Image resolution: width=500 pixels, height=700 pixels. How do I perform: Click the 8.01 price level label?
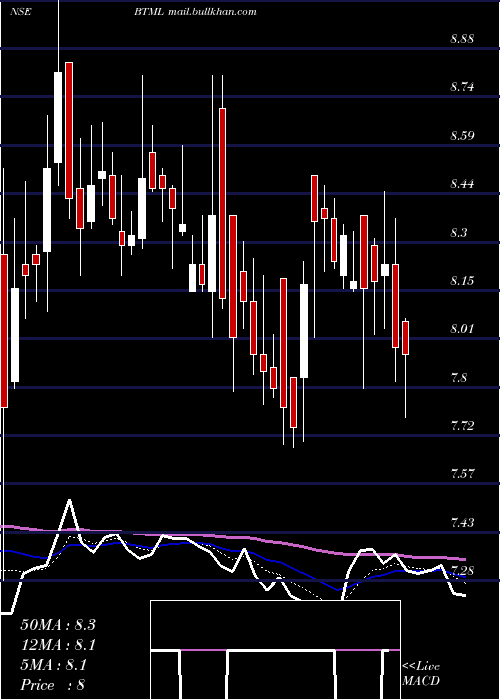click(x=462, y=329)
